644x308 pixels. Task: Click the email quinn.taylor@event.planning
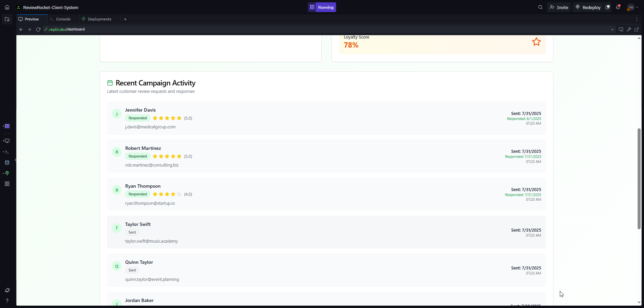pyautogui.click(x=152, y=280)
